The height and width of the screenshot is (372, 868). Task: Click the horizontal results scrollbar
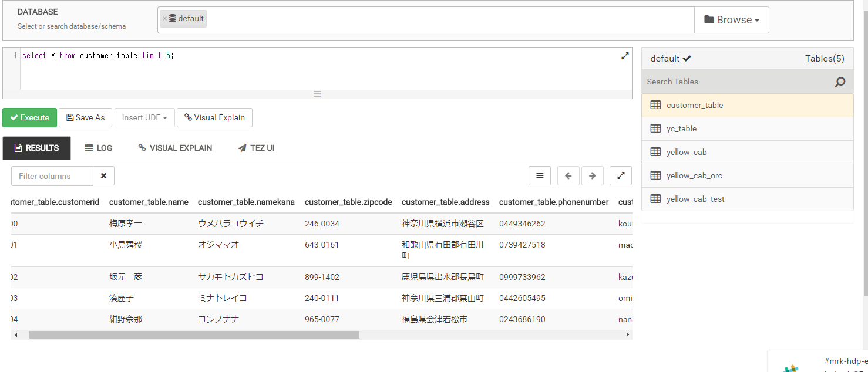point(194,334)
